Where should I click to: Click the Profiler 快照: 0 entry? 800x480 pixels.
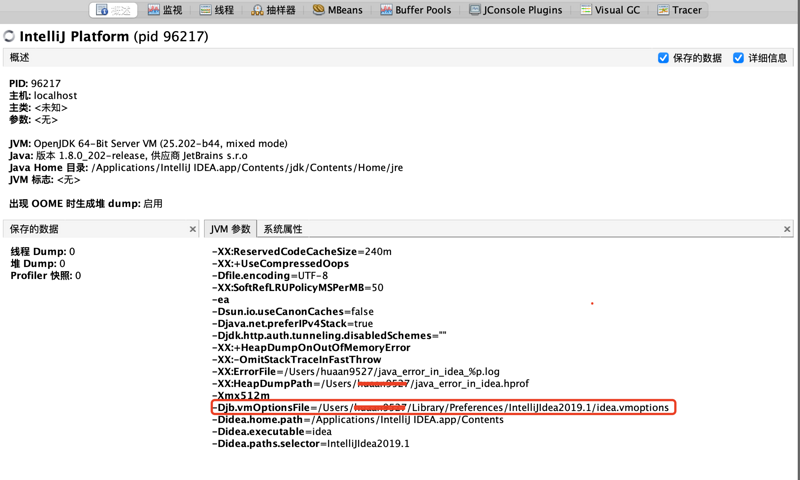coord(46,275)
